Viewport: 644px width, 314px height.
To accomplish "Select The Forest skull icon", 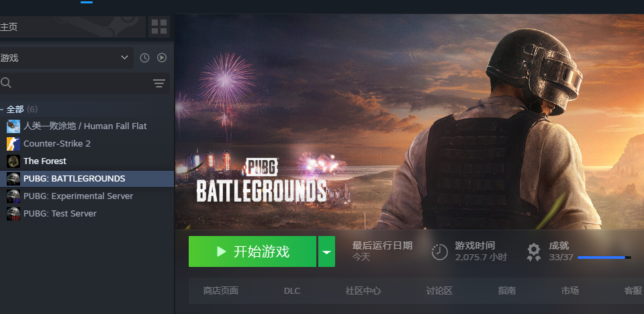I will point(13,161).
